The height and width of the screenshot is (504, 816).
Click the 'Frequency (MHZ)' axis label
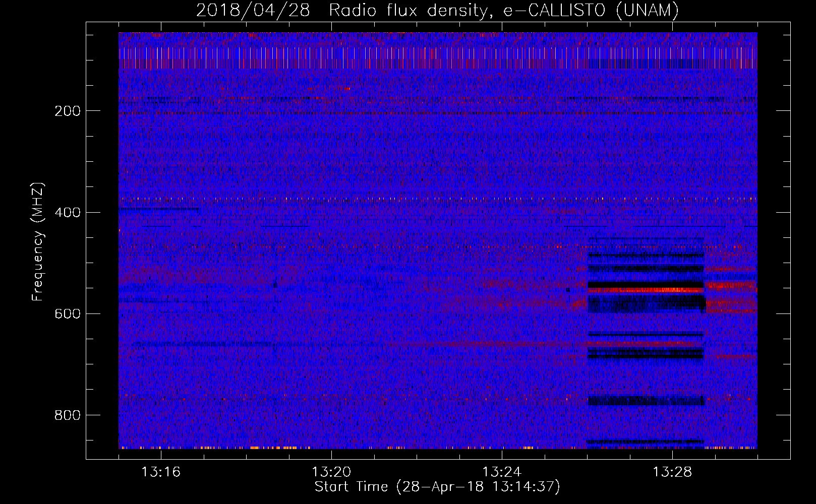(38, 242)
